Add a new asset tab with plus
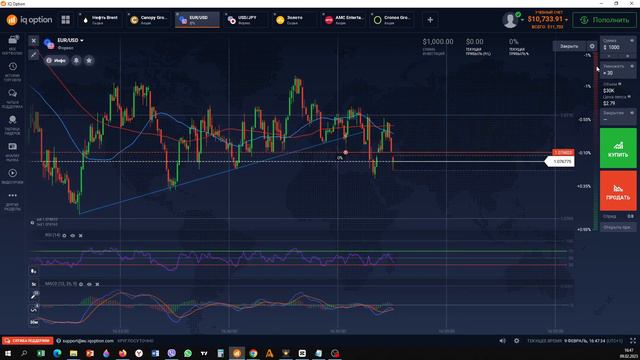Image resolution: width=640 pixels, height=360 pixels. [x=430, y=20]
